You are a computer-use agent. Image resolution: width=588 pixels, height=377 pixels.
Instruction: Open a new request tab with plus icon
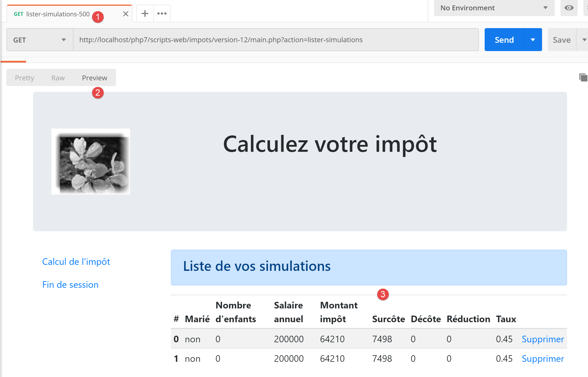pos(145,13)
